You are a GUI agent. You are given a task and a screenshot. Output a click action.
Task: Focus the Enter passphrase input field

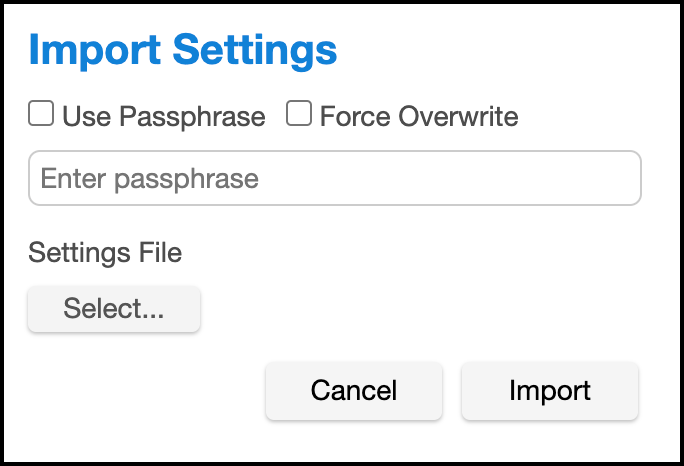334,179
